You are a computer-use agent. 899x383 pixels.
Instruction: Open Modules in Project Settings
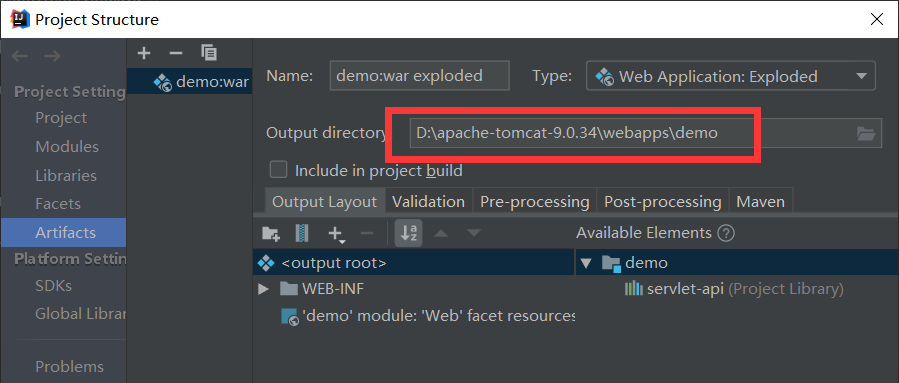pyautogui.click(x=67, y=147)
